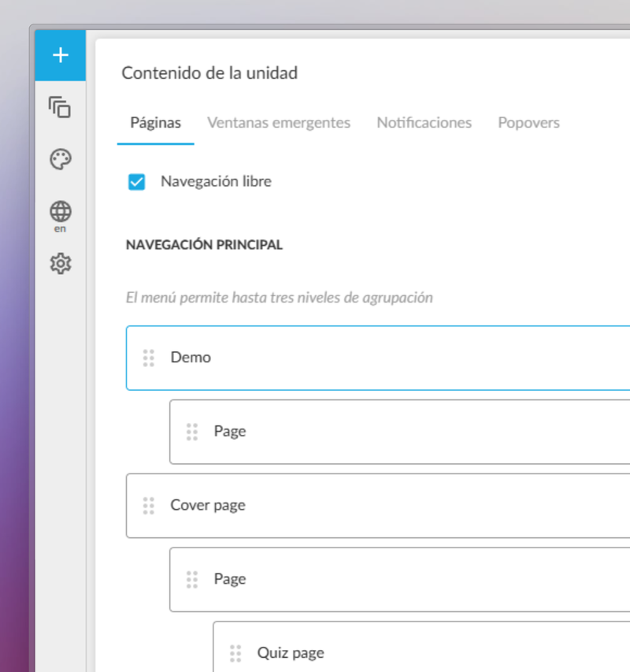Grab the drag handle of Quiz page row

235,653
